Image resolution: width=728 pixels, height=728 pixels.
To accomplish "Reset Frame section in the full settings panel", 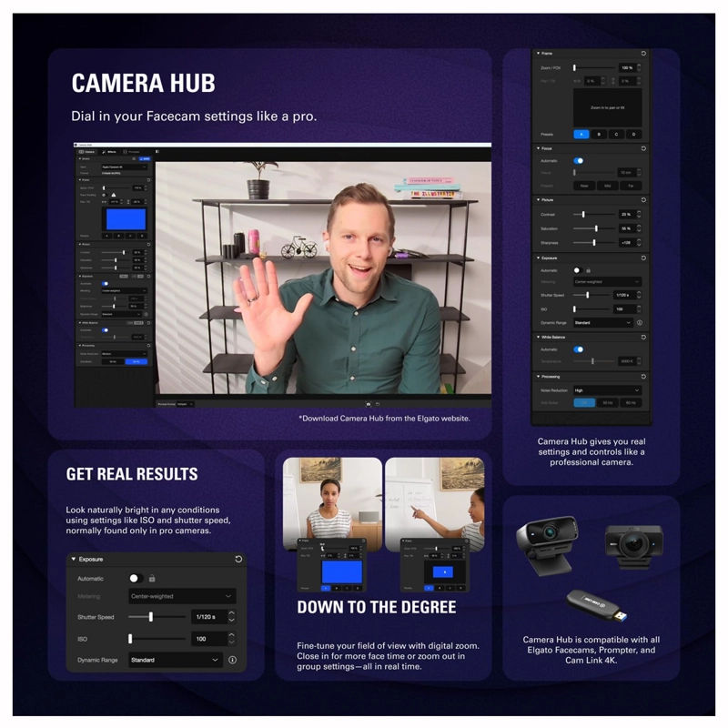I will pyautogui.click(x=643, y=54).
